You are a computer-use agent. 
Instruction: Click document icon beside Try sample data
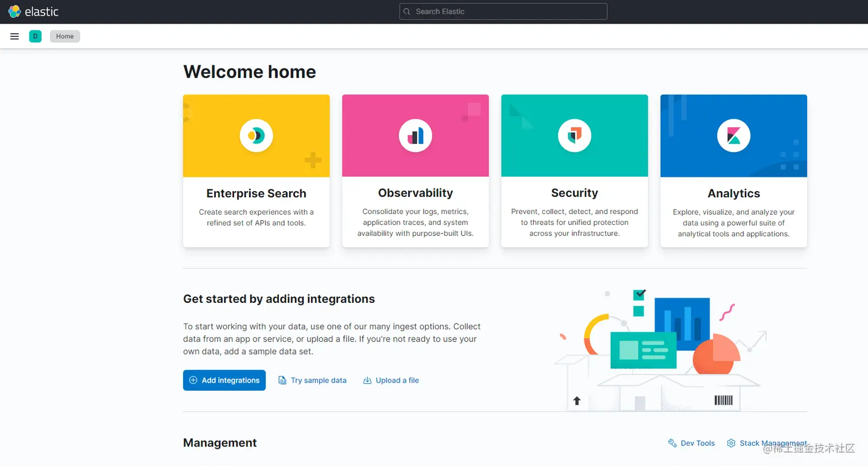pos(282,380)
